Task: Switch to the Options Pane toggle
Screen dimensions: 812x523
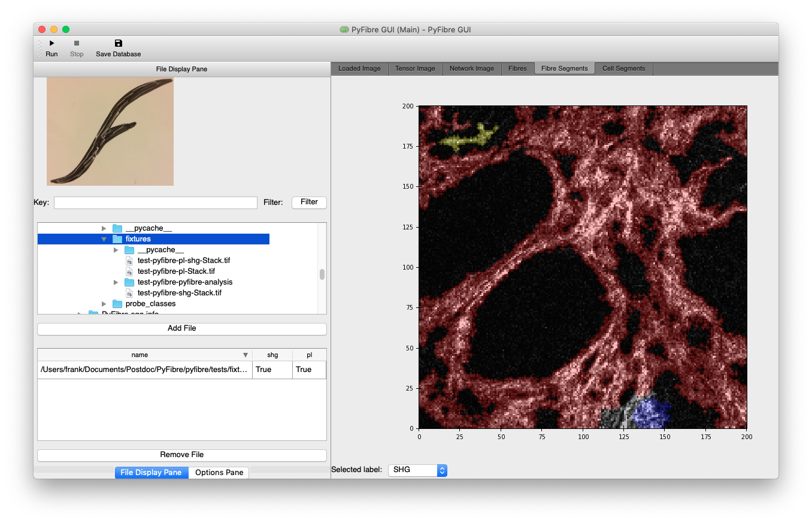Action: click(x=219, y=473)
